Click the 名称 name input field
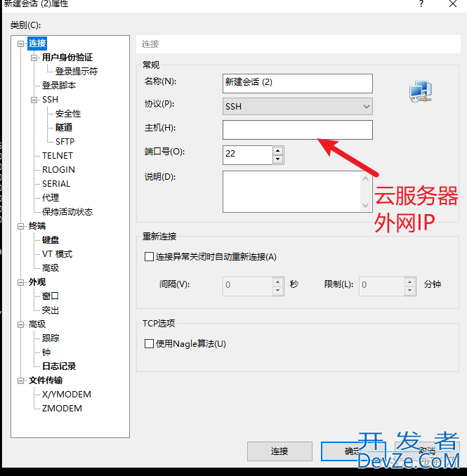467x476 pixels. tap(298, 84)
